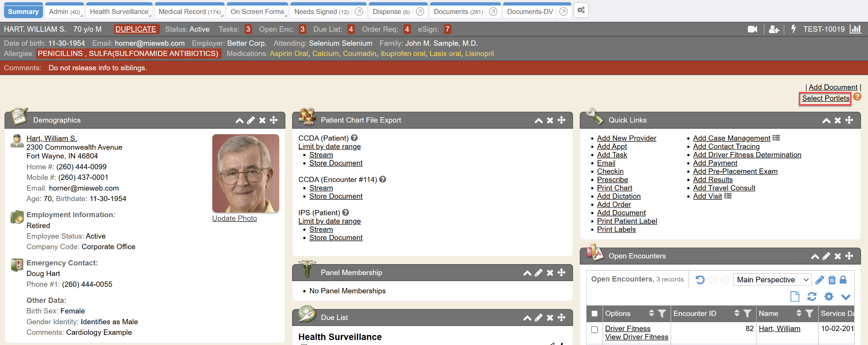Click the lock icon in Open Encounters toolbar
This screenshot has height=345, width=868.
pyautogui.click(x=843, y=280)
